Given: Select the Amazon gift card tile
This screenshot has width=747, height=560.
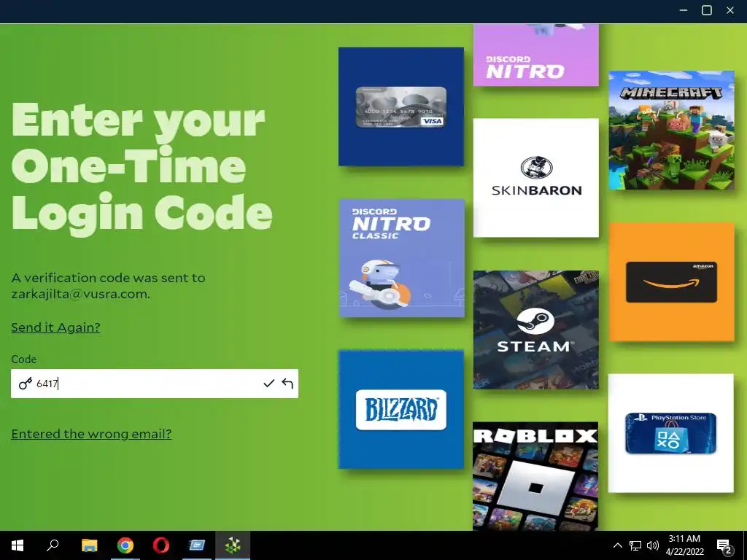Looking at the screenshot, I should coord(672,282).
